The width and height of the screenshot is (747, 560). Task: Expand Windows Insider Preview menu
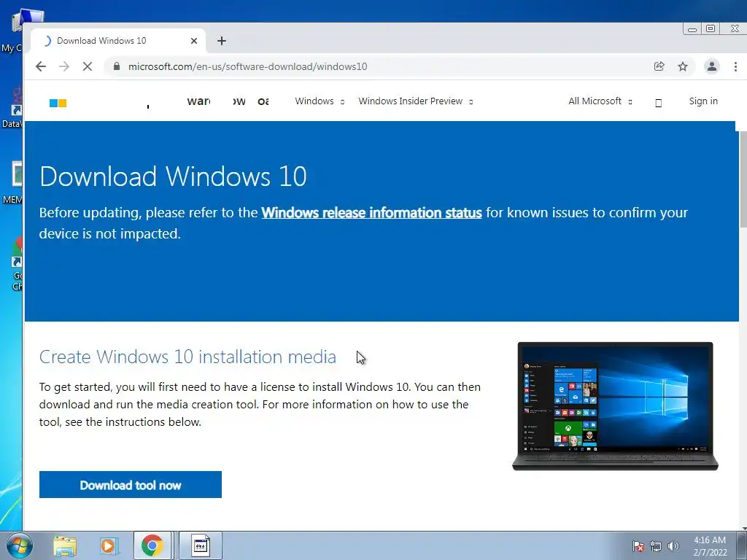415,101
